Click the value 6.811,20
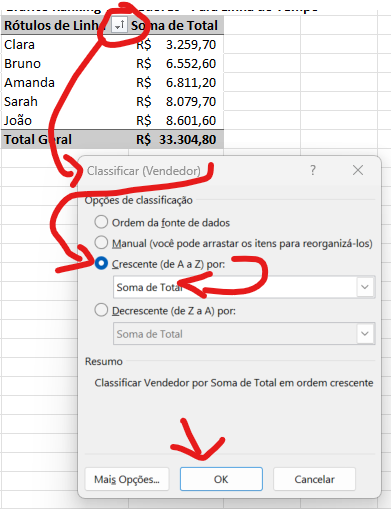391x509 pixels. (x=191, y=83)
